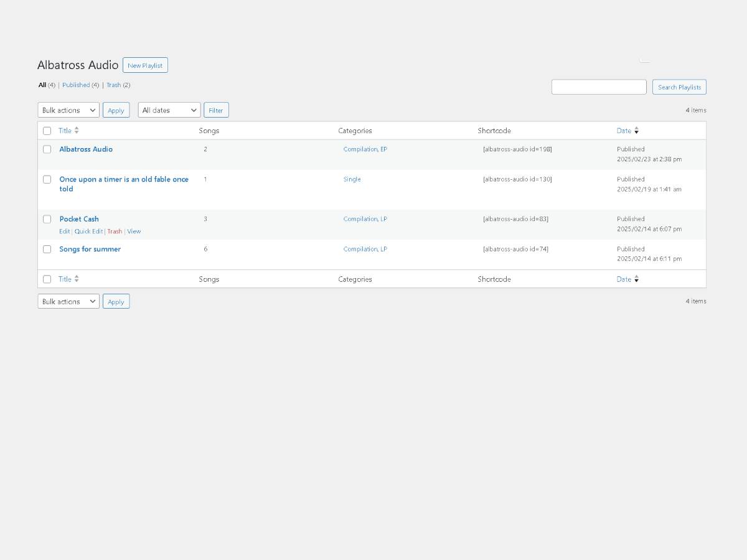This screenshot has width=747, height=560.
Task: Sort by Date in footer row
Action: pos(624,279)
